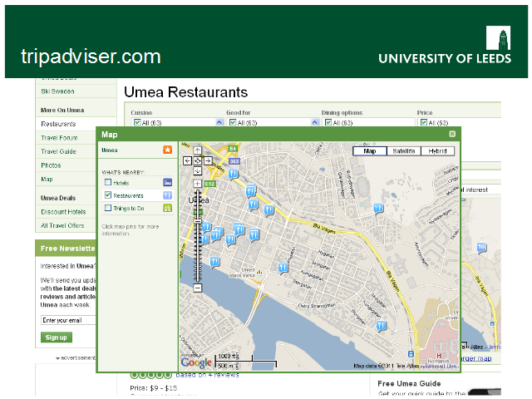Click the Sign up button
The height and width of the screenshot is (399, 532).
click(57, 337)
